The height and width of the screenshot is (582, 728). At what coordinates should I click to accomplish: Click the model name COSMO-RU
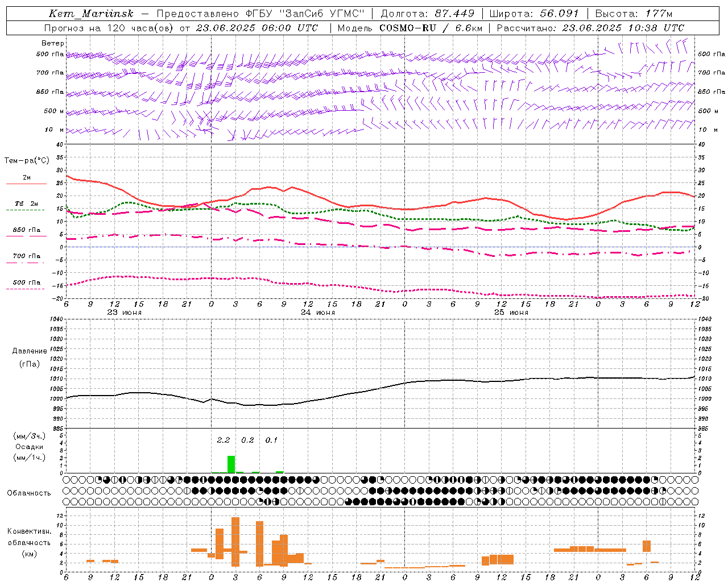[407, 28]
